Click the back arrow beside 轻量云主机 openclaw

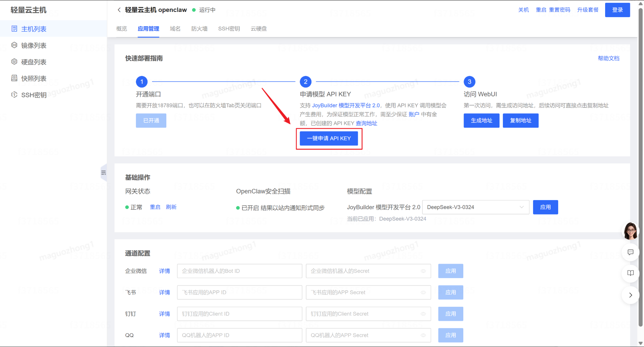[x=119, y=10]
